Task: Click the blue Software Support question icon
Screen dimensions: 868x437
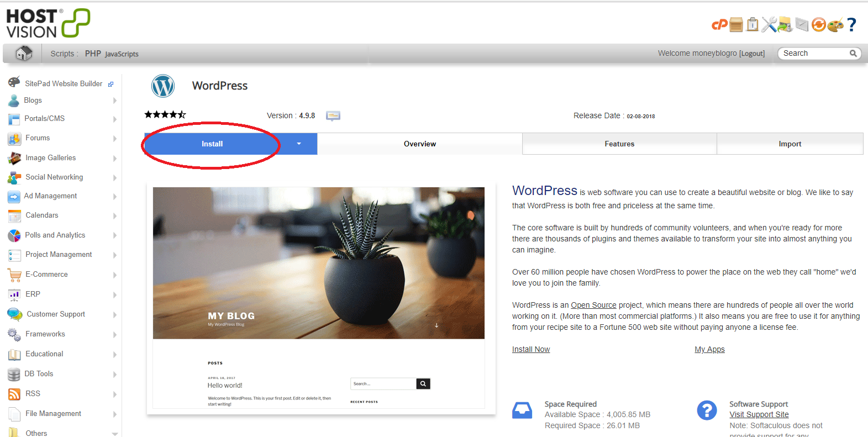Action: point(707,410)
